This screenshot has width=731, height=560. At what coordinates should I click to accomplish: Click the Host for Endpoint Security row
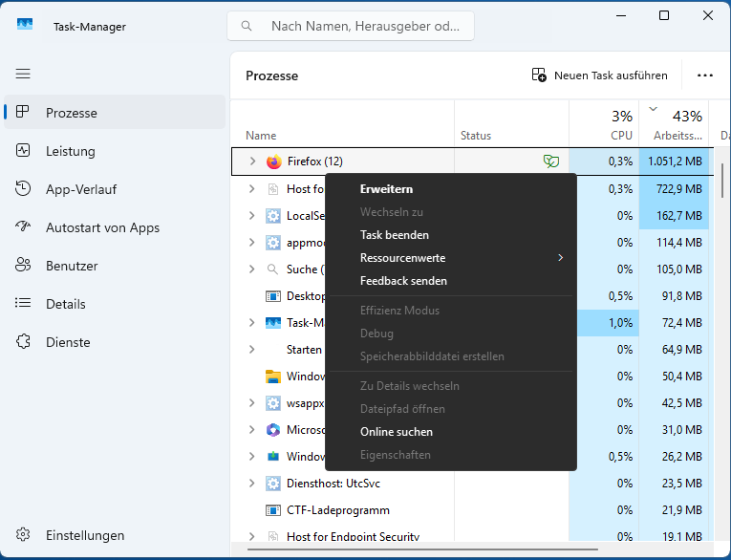click(472, 536)
